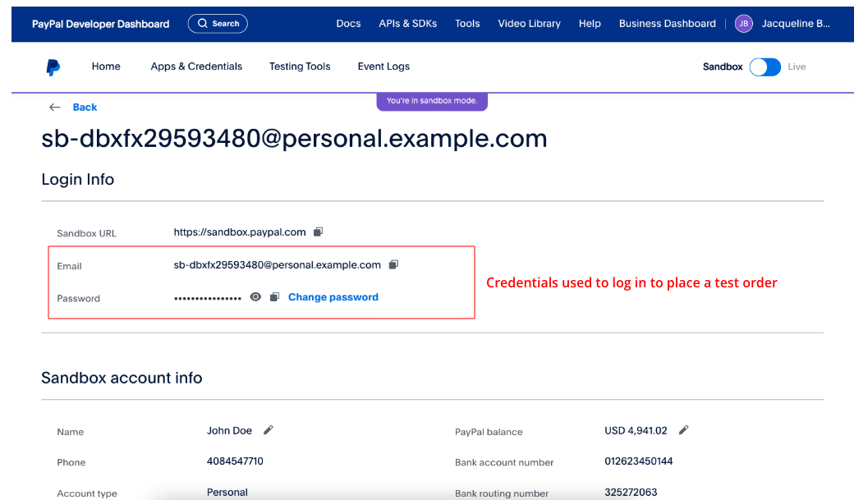Click the back arrow icon
This screenshot has height=500, width=868.
coord(55,108)
